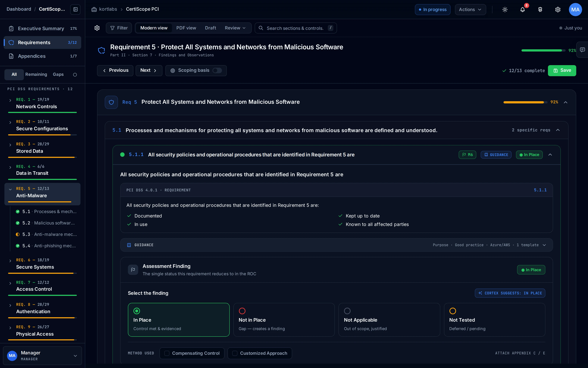The width and height of the screenshot is (588, 368).
Task: Expand the Guidance panel chevron
Action: click(x=544, y=245)
